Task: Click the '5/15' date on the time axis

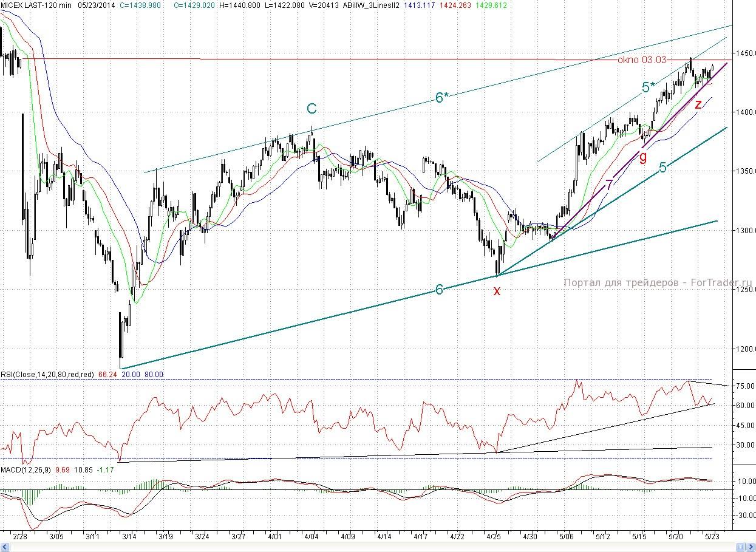Action: (639, 537)
